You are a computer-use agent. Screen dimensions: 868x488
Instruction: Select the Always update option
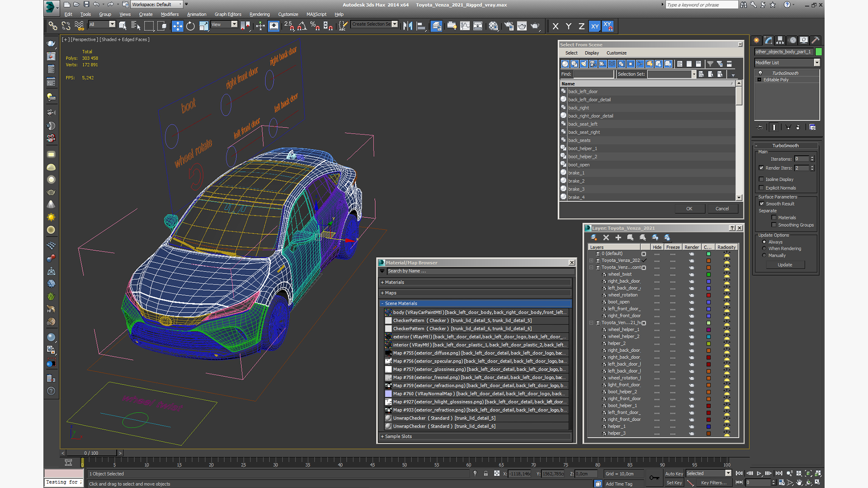tap(764, 242)
